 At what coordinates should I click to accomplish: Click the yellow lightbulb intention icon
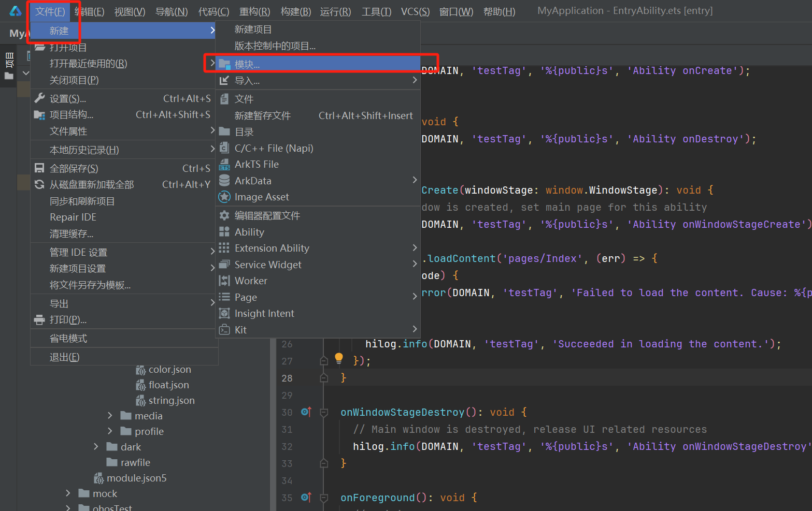tap(339, 358)
